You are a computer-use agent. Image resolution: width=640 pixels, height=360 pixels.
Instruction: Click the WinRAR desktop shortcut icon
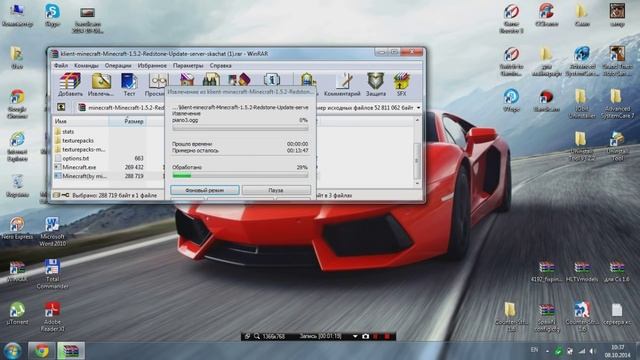pyautogui.click(x=17, y=271)
